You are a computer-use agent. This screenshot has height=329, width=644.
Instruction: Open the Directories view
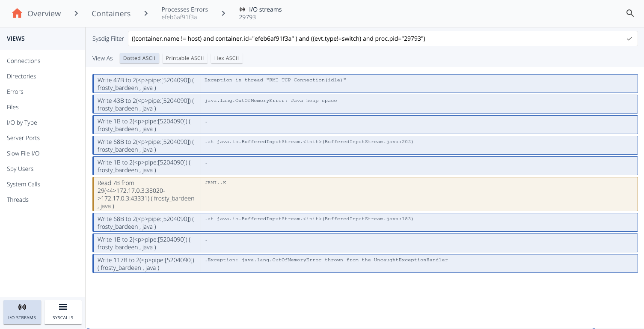click(21, 76)
